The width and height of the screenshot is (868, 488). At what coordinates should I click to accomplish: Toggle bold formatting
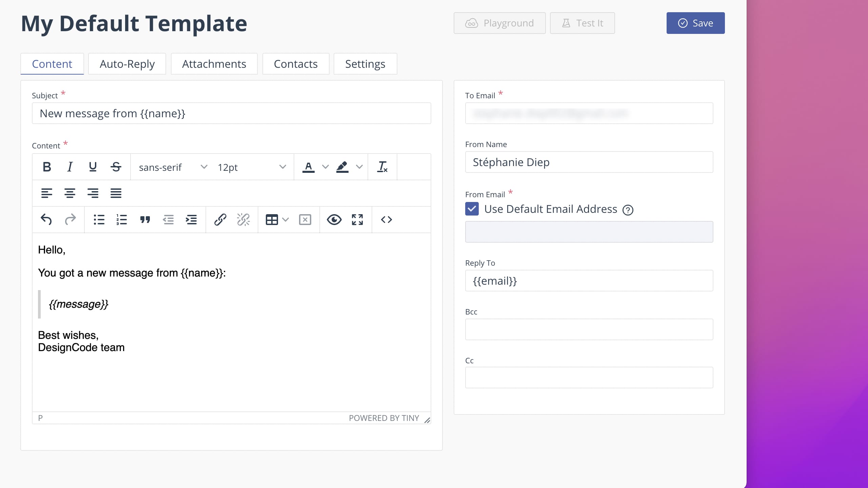click(47, 167)
